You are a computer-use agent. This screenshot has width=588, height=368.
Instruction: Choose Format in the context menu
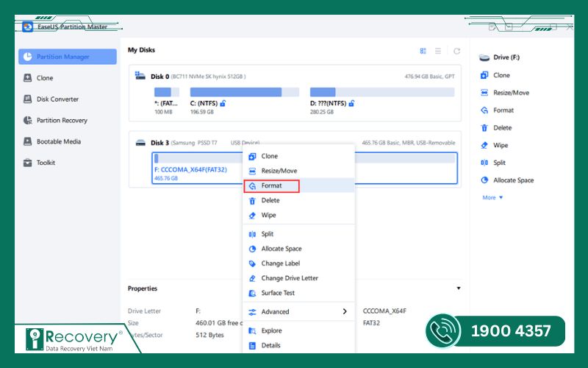point(299,185)
